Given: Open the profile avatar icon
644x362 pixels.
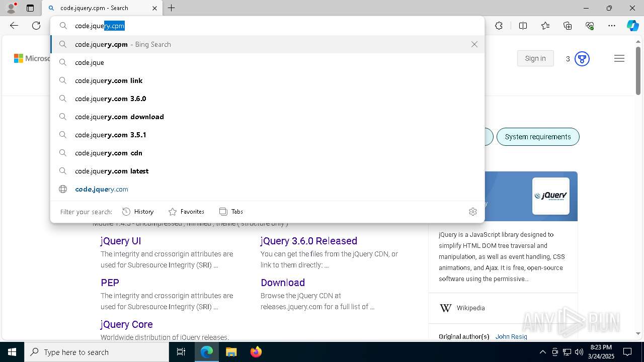Looking at the screenshot, I should tap(11, 8).
